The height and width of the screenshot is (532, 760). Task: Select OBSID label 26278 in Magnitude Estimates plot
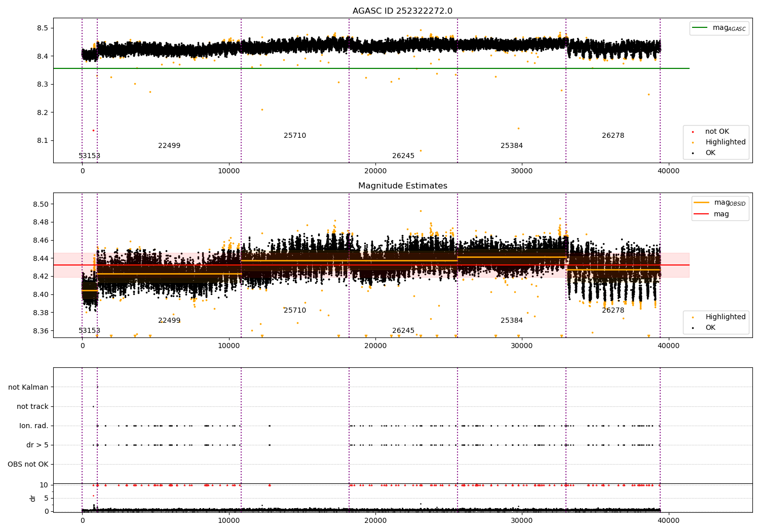(x=613, y=311)
